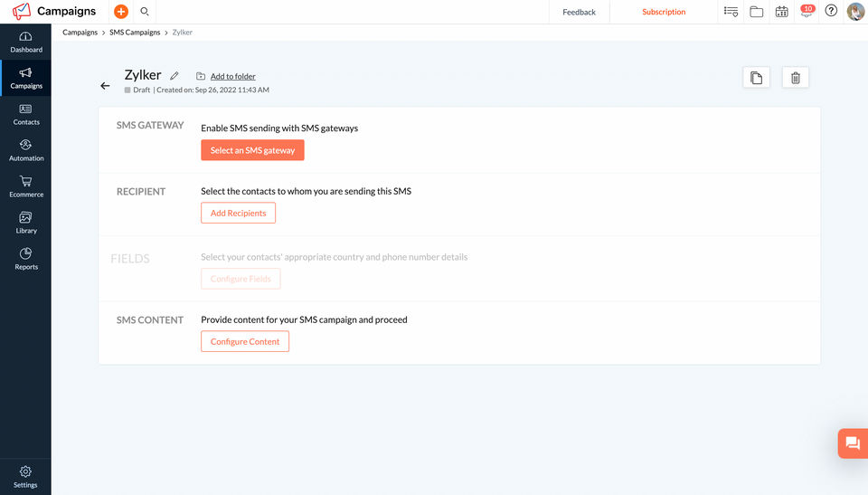Click the Add Recipients button
The image size is (868, 495).
(238, 213)
